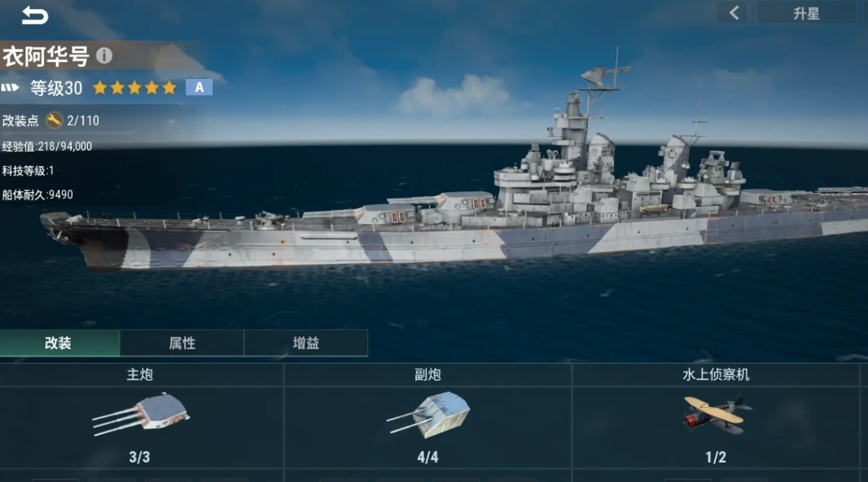The height and width of the screenshot is (482, 868).
Task: Click the 经验值 218/94,000 text
Action: point(47,146)
